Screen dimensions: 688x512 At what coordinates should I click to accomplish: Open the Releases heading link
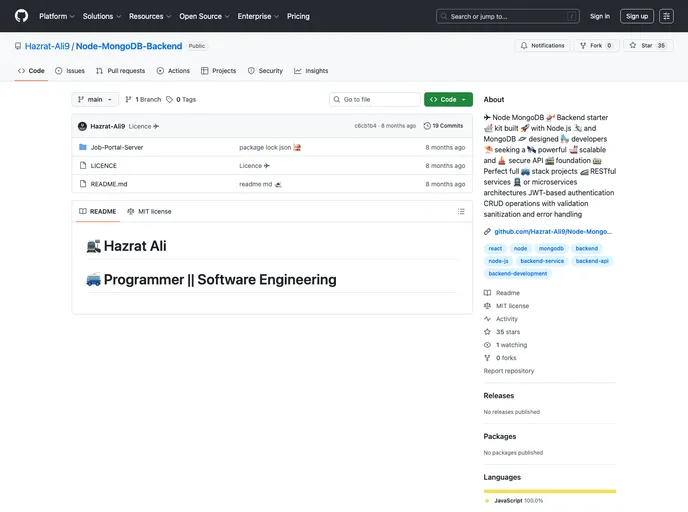coord(498,396)
